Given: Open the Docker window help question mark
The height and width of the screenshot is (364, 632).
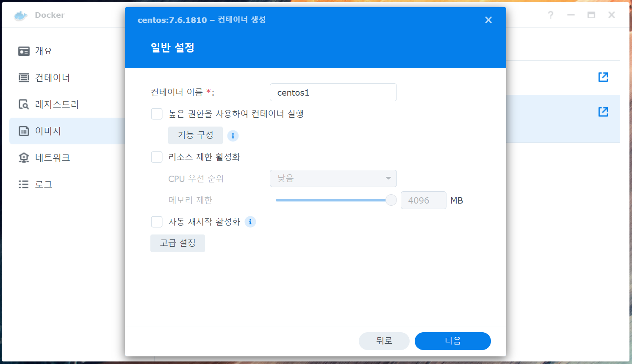Looking at the screenshot, I should pos(551,15).
